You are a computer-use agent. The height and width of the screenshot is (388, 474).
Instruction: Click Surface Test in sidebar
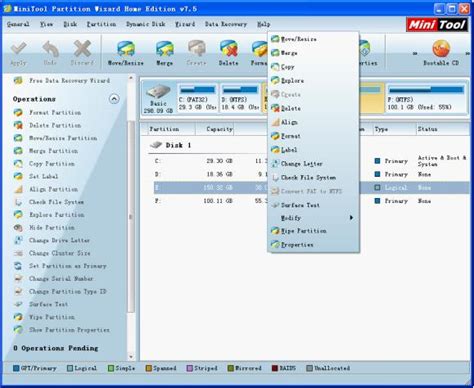pyautogui.click(x=41, y=304)
